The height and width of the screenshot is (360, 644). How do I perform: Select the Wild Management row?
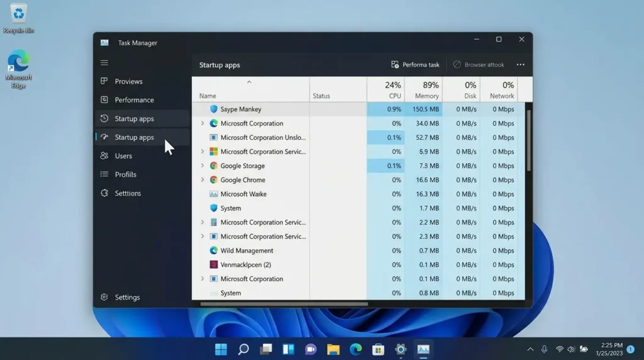coord(358,250)
